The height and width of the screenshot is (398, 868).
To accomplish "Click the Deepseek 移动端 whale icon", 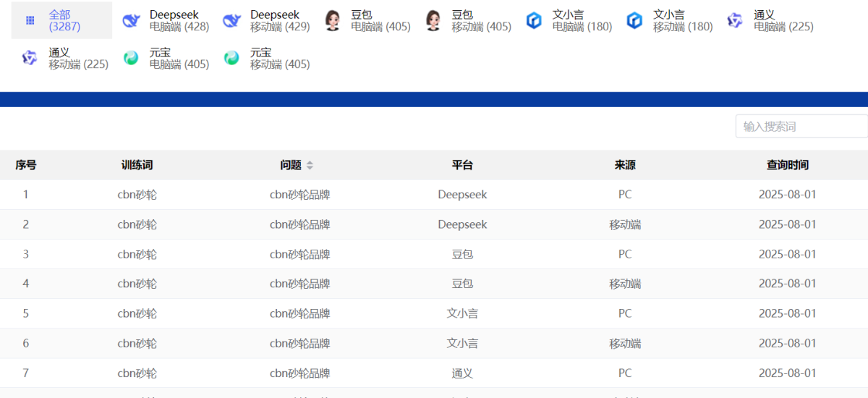I will pyautogui.click(x=231, y=21).
